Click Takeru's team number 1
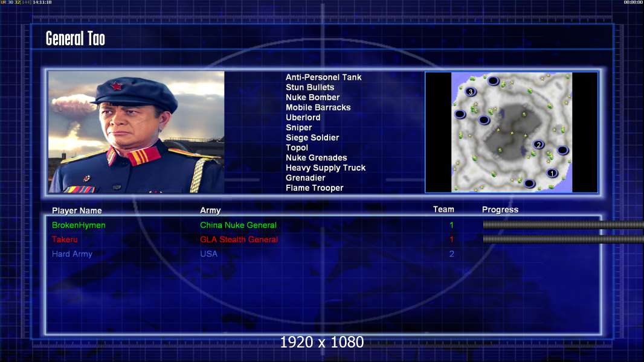Viewport: 644px width, 362px height. tap(451, 240)
